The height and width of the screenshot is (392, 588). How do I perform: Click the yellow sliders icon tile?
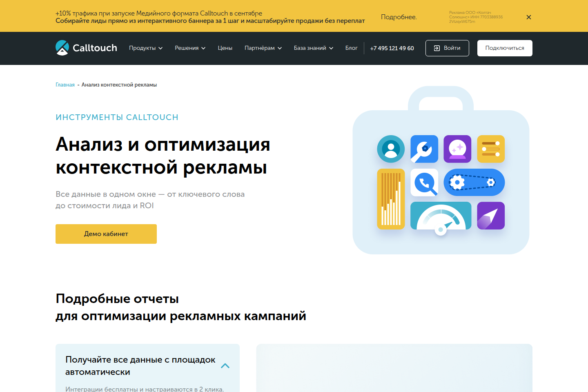pyautogui.click(x=491, y=149)
